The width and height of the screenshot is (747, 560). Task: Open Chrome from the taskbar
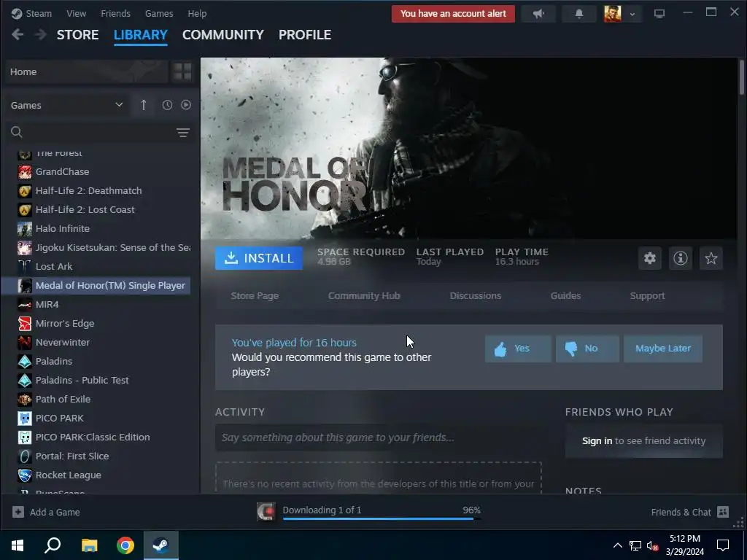[x=125, y=545]
